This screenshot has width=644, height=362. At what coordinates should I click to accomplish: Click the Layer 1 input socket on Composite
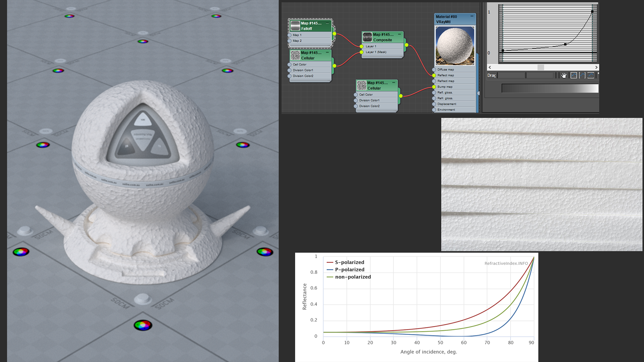(362, 46)
